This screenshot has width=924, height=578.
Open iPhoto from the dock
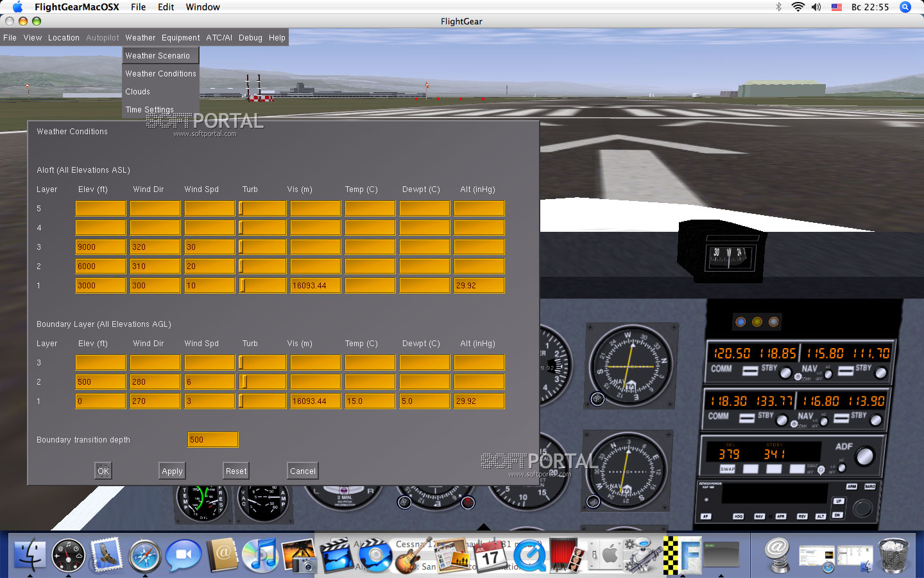coord(299,556)
